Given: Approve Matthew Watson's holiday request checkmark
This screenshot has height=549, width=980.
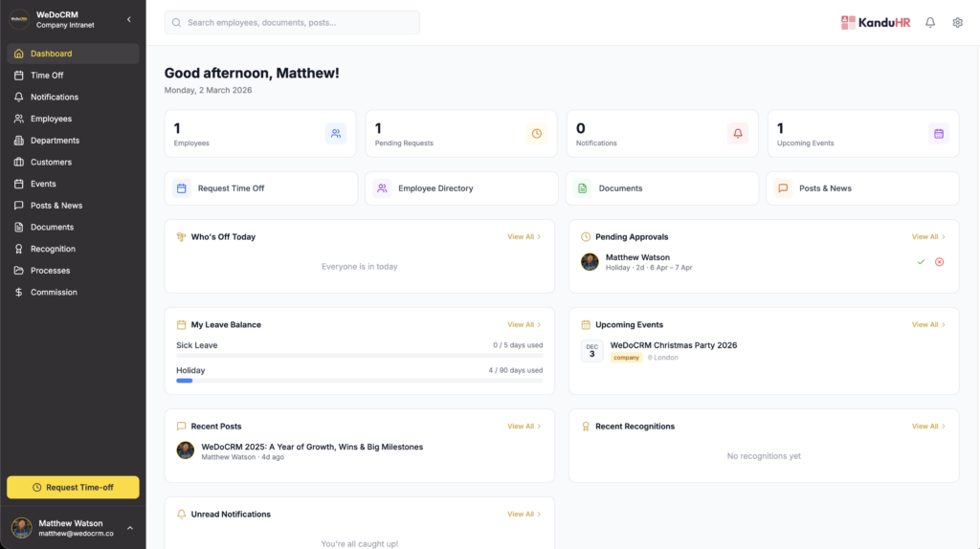Looking at the screenshot, I should click(921, 262).
